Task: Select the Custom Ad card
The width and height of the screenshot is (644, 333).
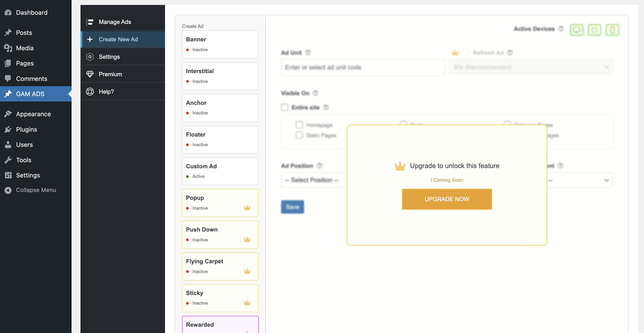Action: tap(220, 171)
